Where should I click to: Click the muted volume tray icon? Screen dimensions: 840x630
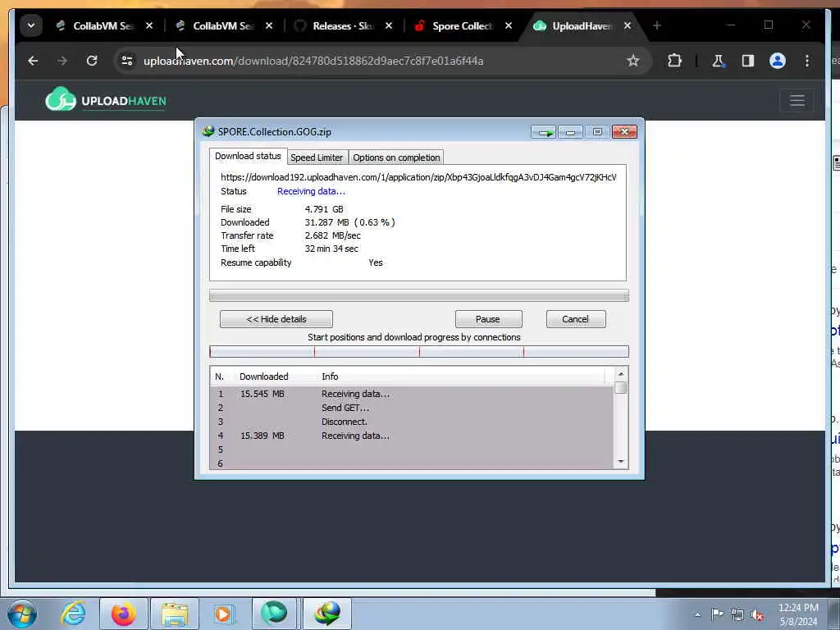tap(757, 614)
